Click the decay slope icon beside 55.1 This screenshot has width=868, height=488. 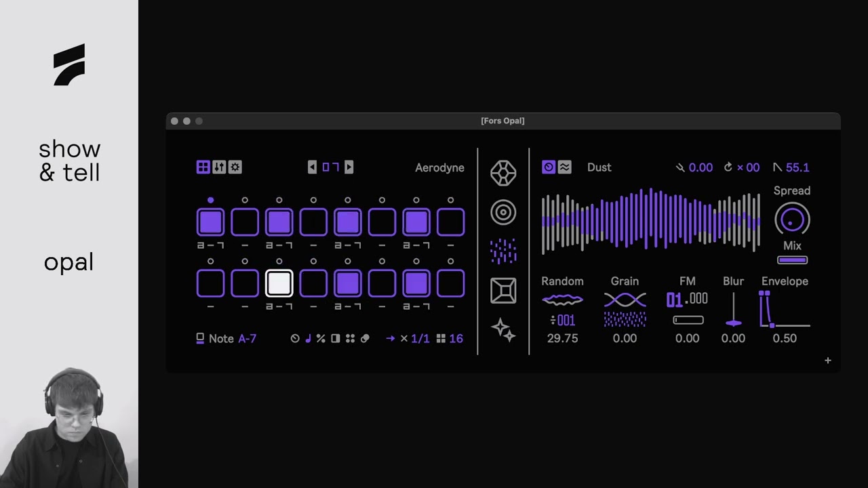point(777,167)
